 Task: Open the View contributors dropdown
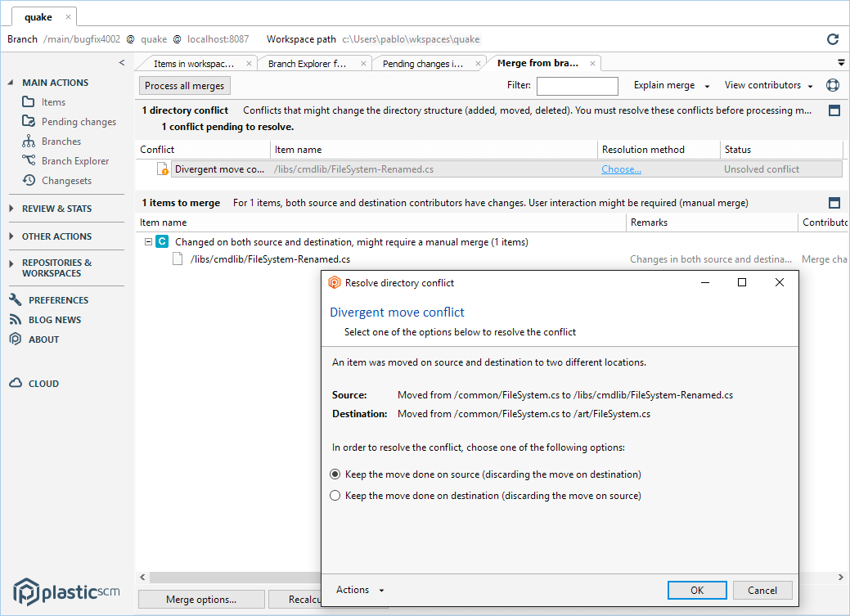(x=768, y=85)
